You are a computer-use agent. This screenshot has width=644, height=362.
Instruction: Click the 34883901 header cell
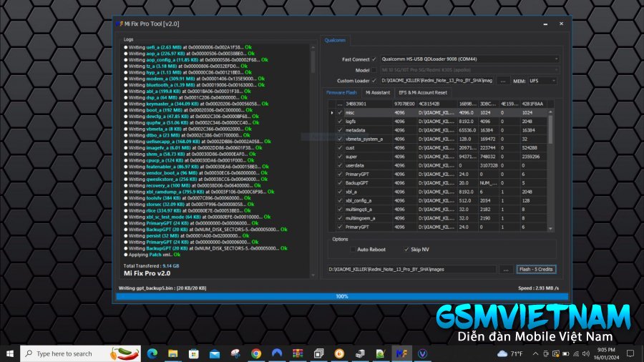[x=368, y=104]
